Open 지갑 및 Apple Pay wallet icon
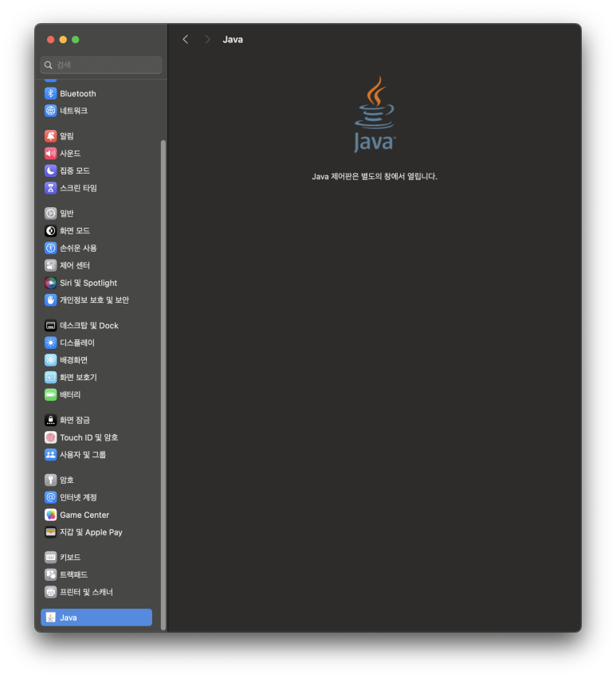The width and height of the screenshot is (616, 678). coord(51,532)
